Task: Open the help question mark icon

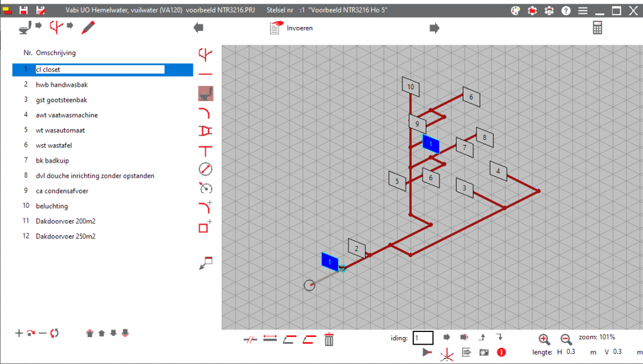Action: point(566,11)
